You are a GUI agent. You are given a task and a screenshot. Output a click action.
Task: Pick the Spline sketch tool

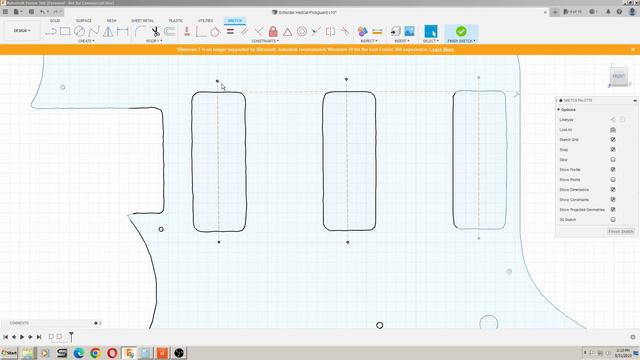(94, 31)
